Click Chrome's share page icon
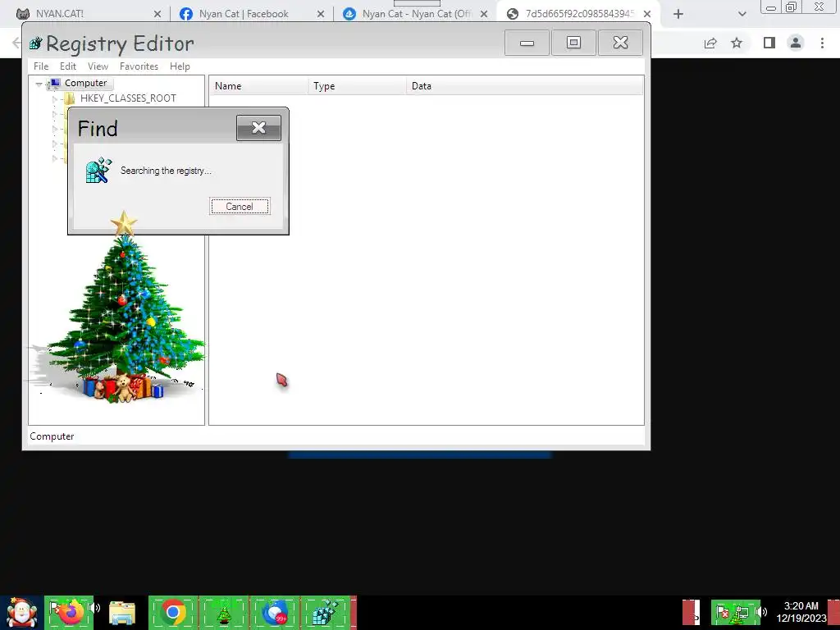 point(710,43)
